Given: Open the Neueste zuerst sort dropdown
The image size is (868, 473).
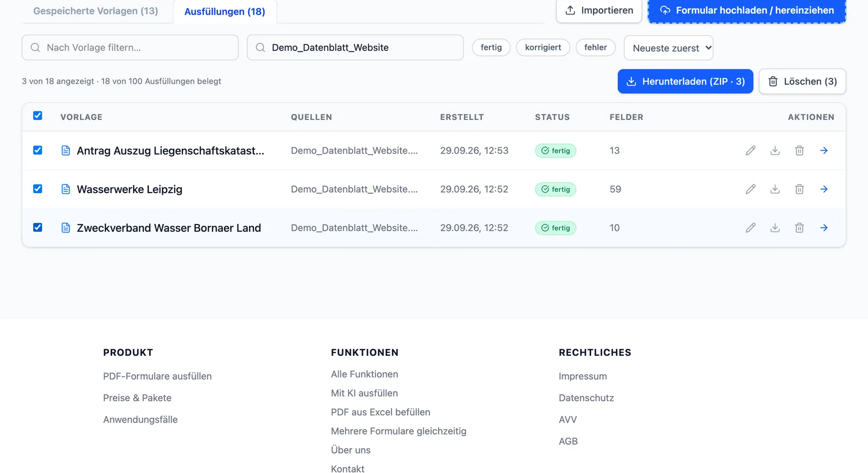Looking at the screenshot, I should tap(668, 48).
